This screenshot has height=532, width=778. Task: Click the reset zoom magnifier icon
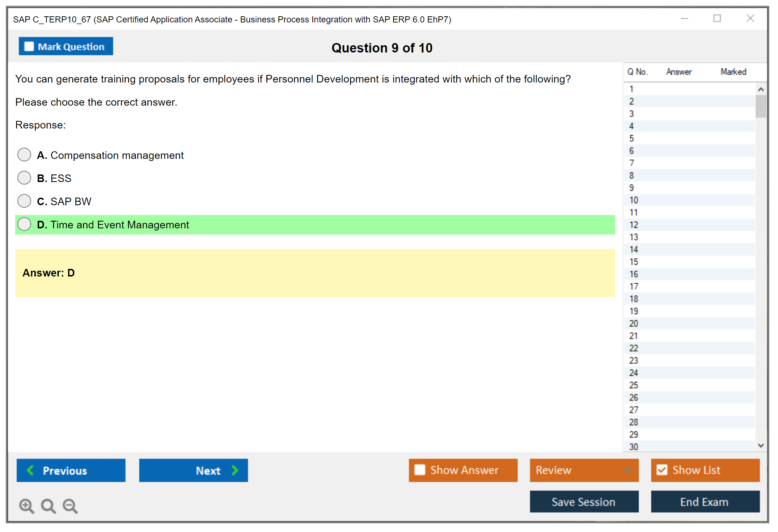tap(48, 506)
